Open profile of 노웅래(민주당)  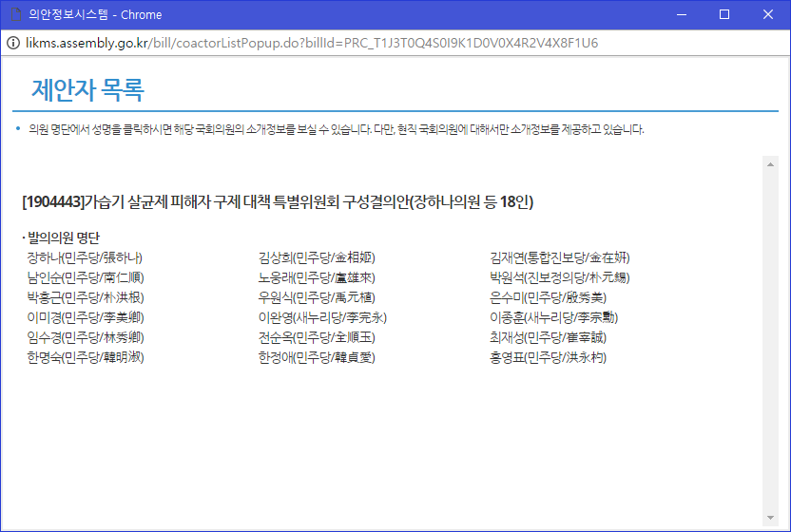pos(317,277)
